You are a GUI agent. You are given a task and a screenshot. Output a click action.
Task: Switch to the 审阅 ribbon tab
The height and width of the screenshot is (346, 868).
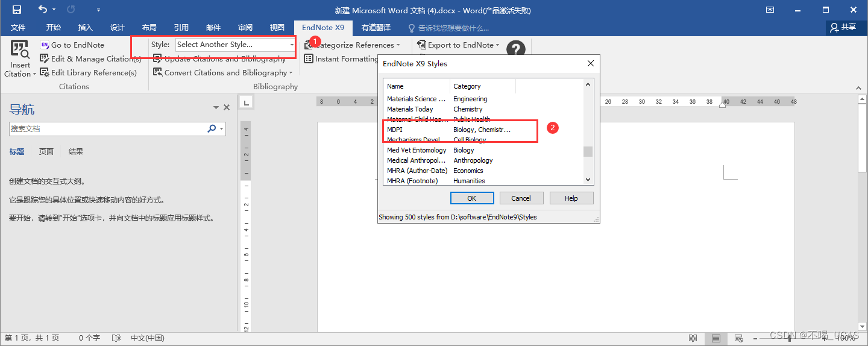coord(245,28)
